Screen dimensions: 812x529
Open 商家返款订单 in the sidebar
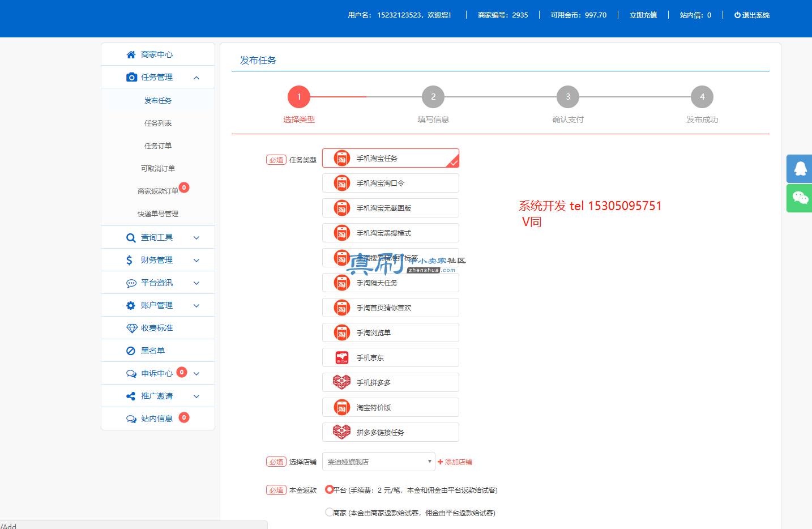pyautogui.click(x=158, y=191)
